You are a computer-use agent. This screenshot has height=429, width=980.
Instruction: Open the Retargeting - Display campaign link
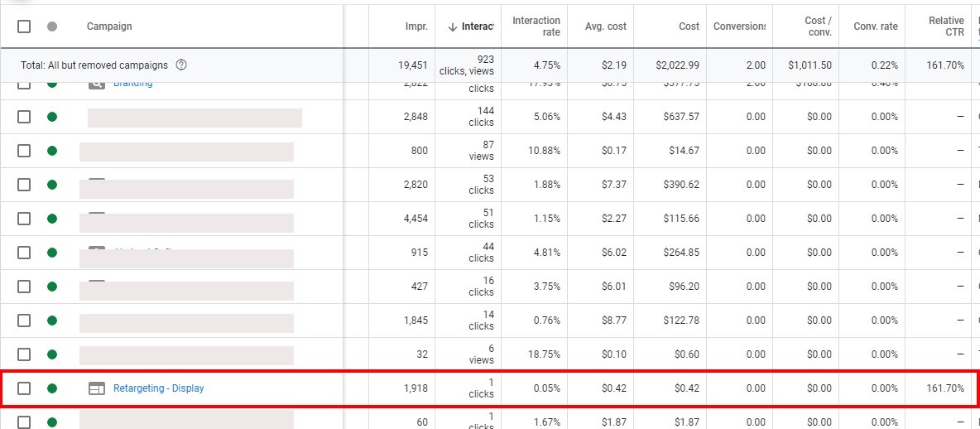click(158, 388)
